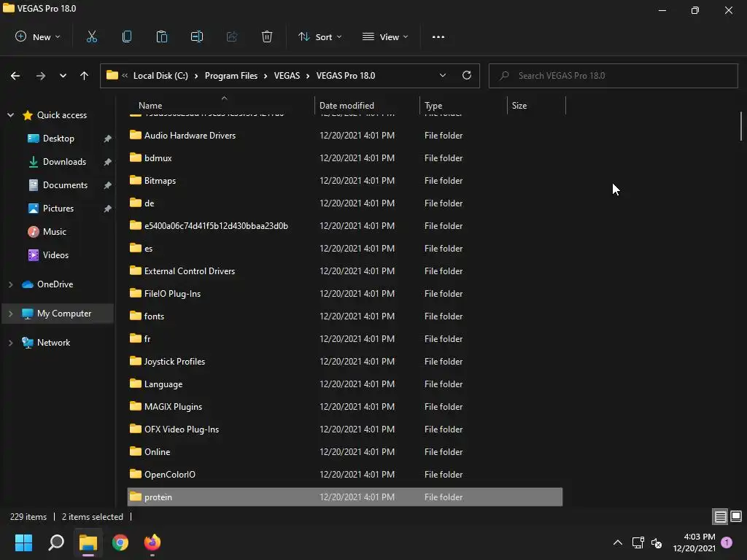
Task: Click the Copy icon in toolbar
Action: (127, 36)
